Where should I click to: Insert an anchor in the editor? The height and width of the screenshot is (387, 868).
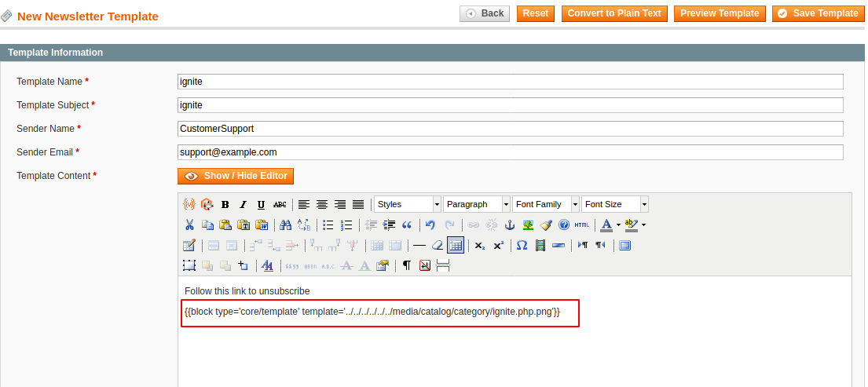point(509,225)
